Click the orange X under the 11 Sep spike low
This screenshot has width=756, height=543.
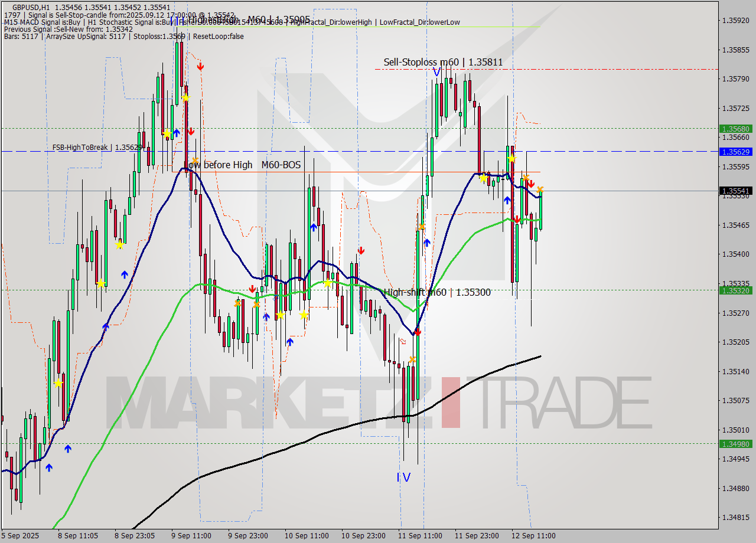(412, 359)
